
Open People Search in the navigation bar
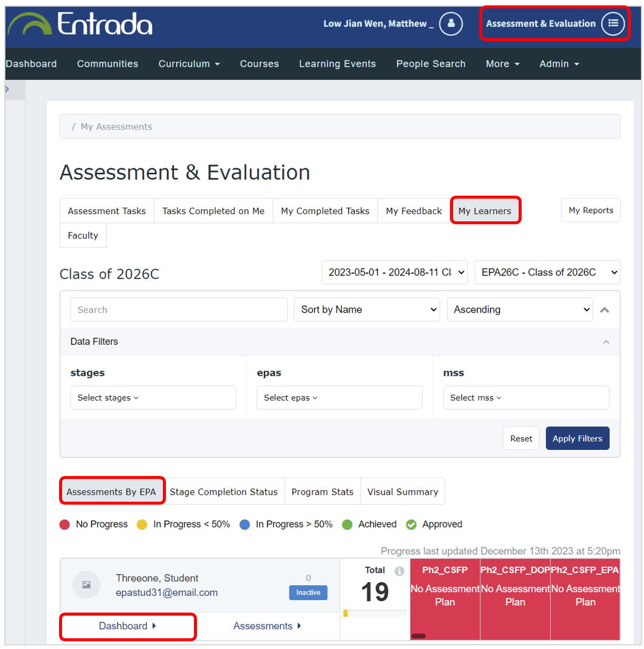[431, 64]
